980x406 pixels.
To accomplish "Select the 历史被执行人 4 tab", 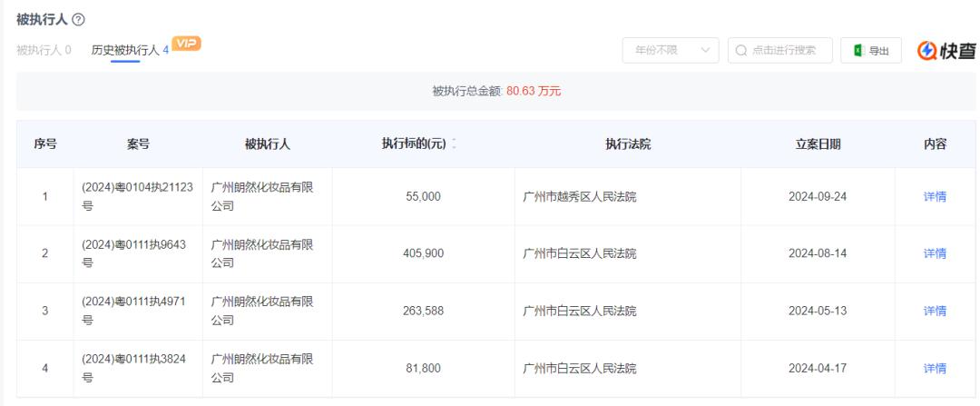I will (x=130, y=50).
